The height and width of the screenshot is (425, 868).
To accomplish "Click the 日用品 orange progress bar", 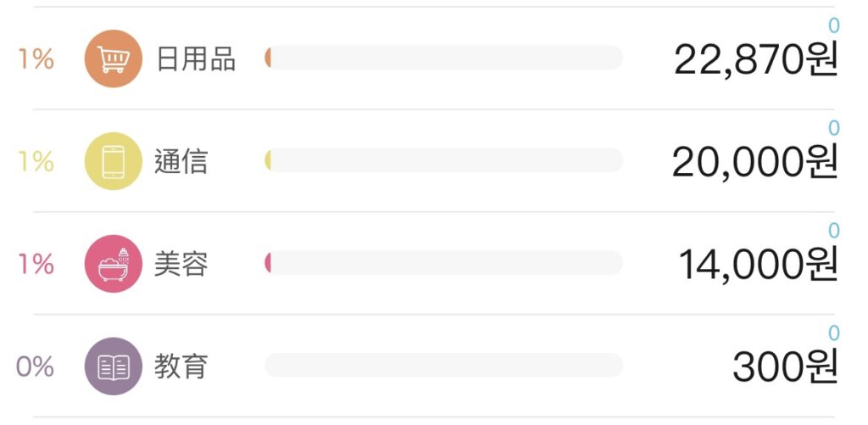I will pyautogui.click(x=444, y=58).
